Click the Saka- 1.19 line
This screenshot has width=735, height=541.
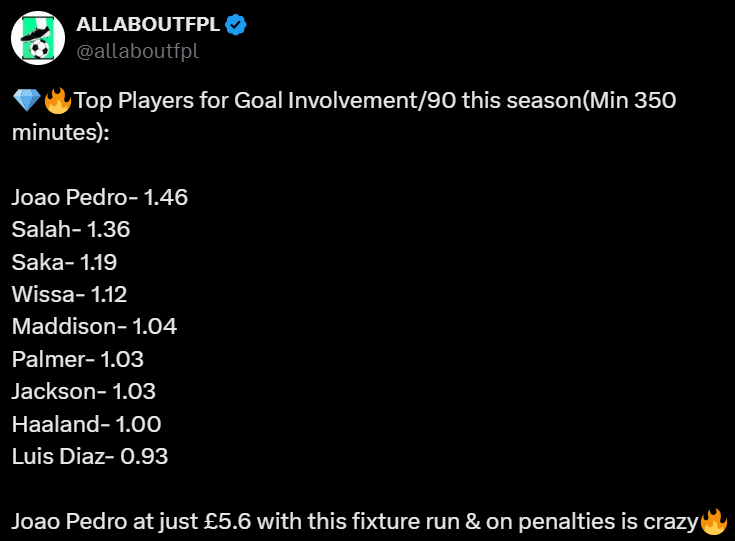click(x=64, y=262)
